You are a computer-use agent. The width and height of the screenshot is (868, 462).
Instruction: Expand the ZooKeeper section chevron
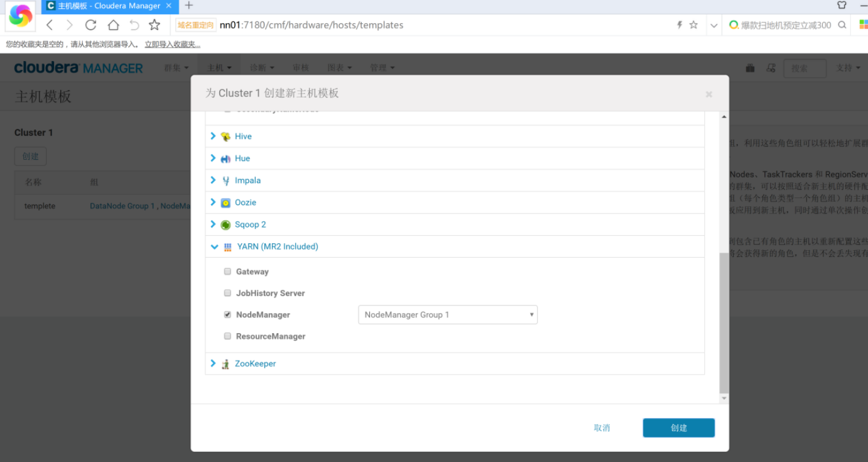tap(213, 363)
